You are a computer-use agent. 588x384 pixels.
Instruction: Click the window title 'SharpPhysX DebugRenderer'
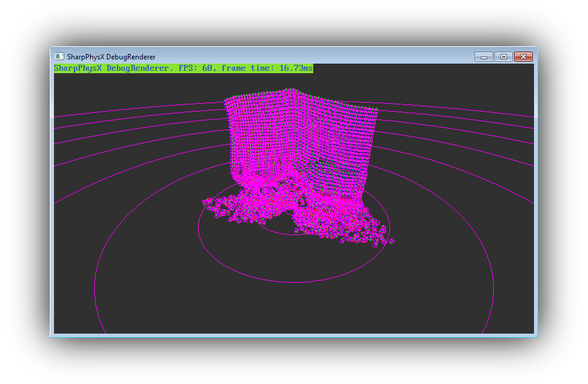pos(112,57)
